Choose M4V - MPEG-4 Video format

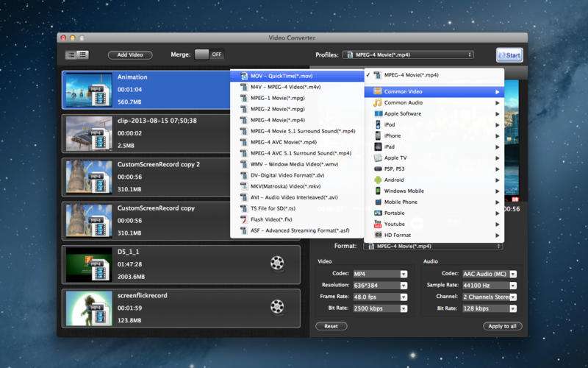tap(297, 87)
